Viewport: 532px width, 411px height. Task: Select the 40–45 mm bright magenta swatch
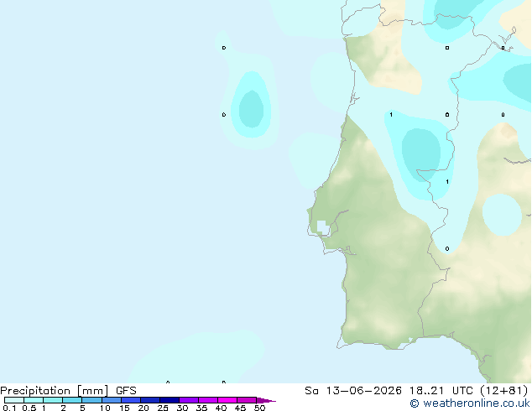point(227,400)
